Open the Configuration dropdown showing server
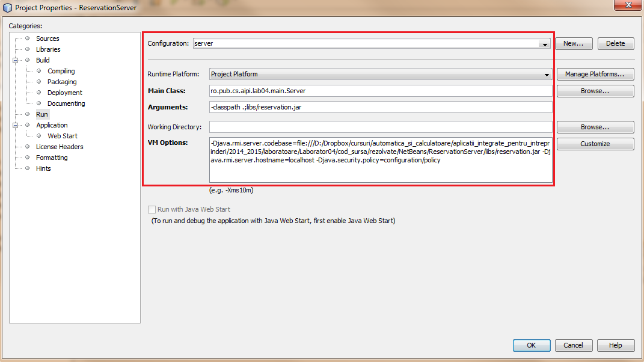 tap(371, 43)
